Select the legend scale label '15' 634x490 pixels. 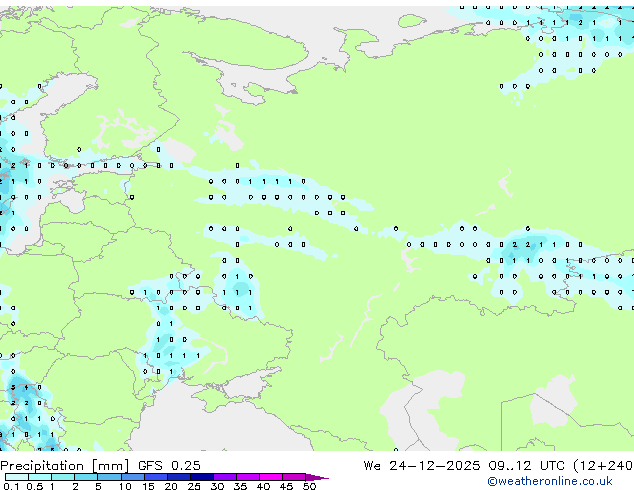pyautogui.click(x=148, y=486)
